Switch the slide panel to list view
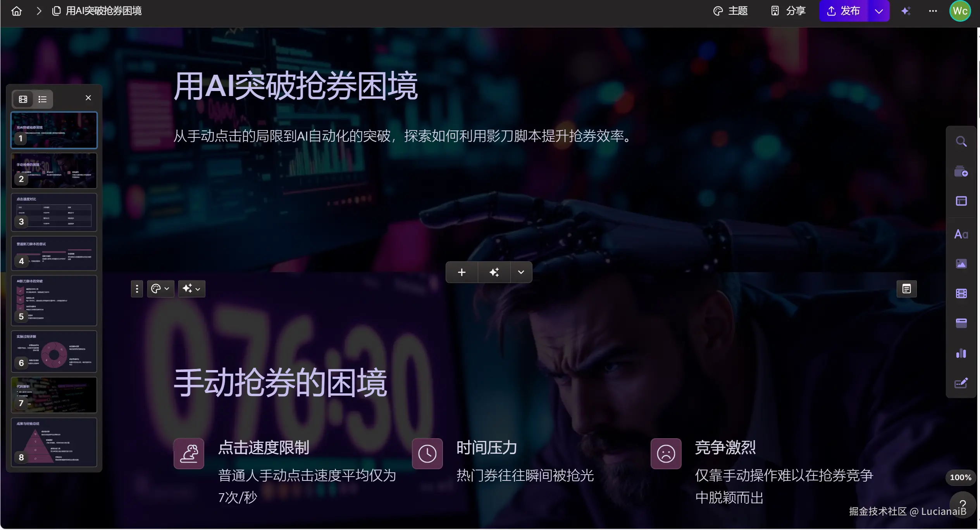Viewport: 980px width, 530px height. tap(42, 99)
